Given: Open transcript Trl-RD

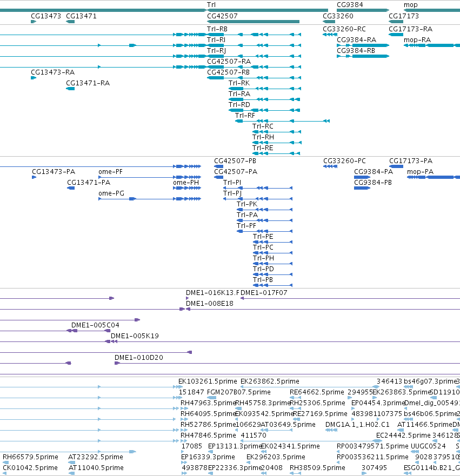Looking at the screenshot, I should tap(239, 104).
